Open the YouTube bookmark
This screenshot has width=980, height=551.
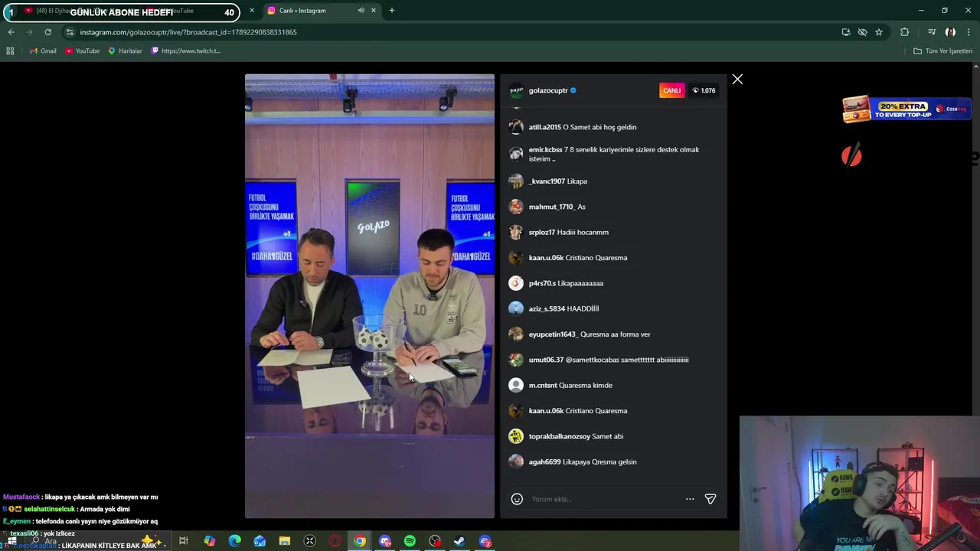[x=82, y=51]
